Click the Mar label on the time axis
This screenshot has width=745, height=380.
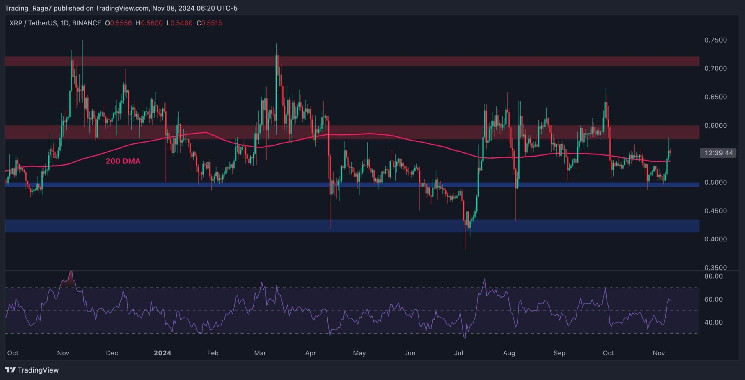tap(260, 353)
